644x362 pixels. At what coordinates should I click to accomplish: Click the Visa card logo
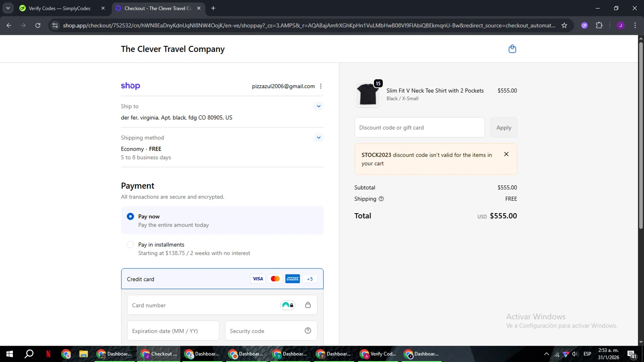(x=258, y=279)
